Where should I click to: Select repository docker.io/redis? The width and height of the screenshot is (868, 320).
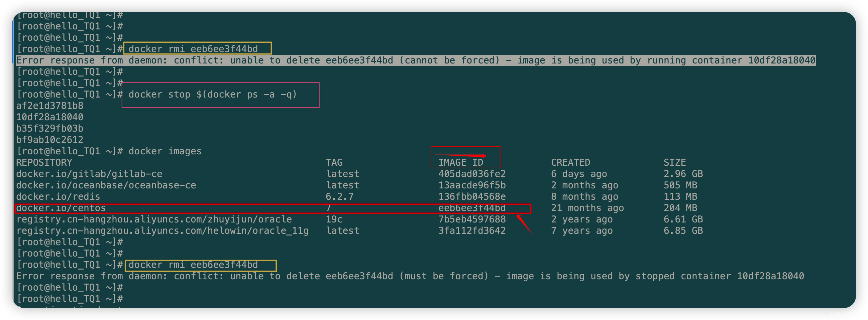pos(58,197)
